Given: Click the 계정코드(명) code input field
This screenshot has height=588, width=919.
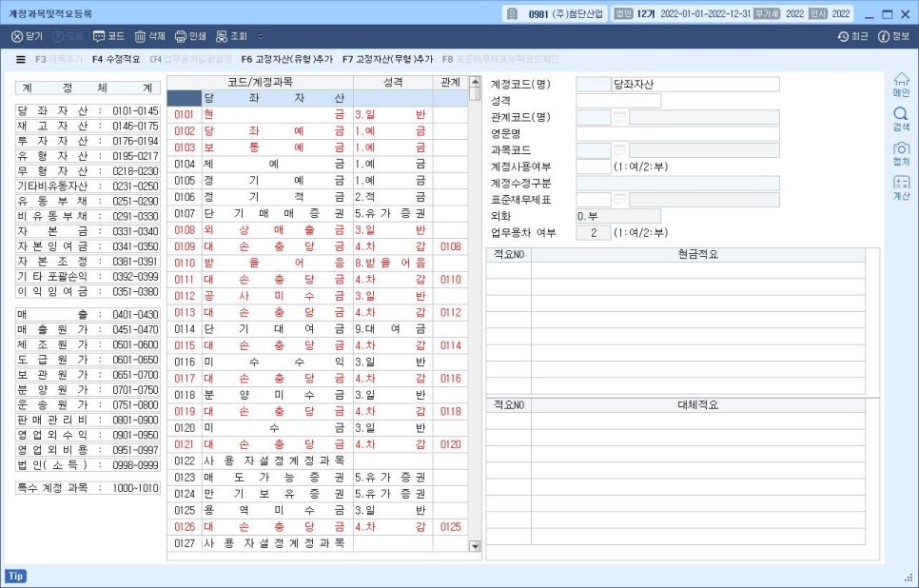Looking at the screenshot, I should point(593,85).
